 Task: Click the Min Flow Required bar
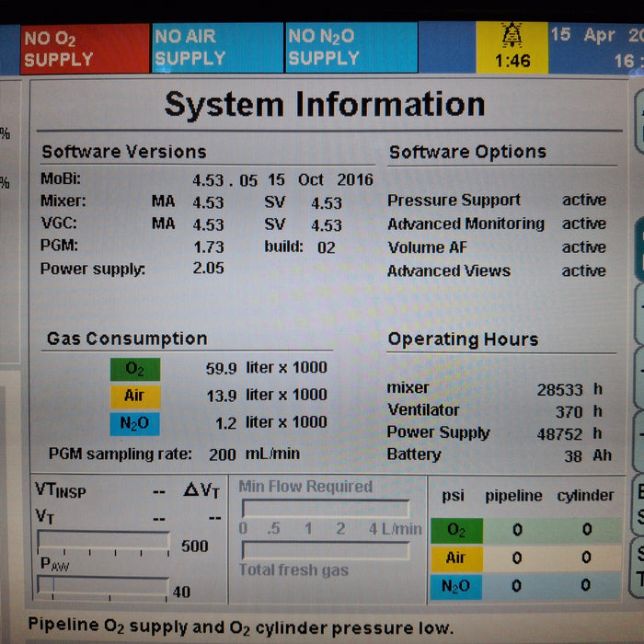tap(324, 508)
